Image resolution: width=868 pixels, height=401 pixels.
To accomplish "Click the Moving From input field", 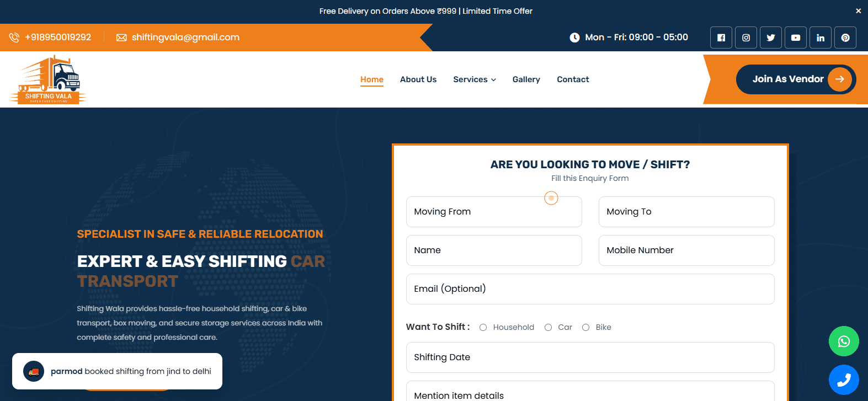I will pos(494,212).
